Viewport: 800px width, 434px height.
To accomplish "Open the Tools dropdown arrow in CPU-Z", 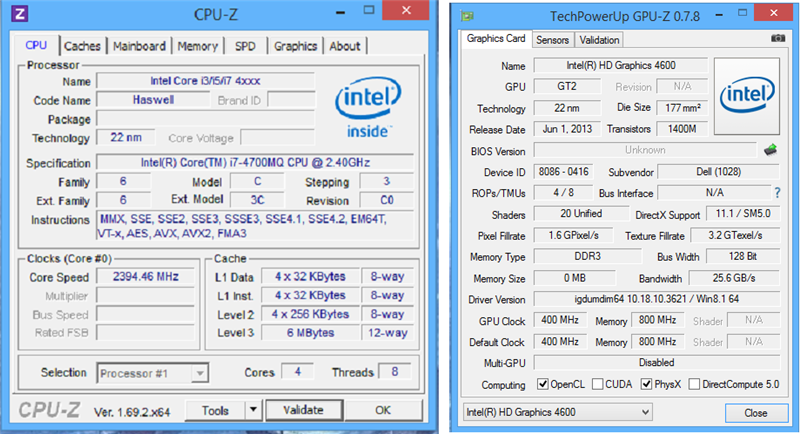I will [x=253, y=410].
